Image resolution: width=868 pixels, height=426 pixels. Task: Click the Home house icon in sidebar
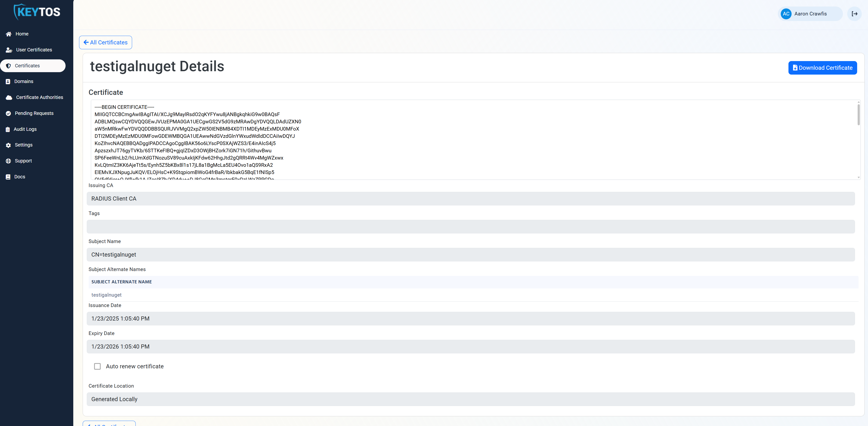click(x=9, y=34)
